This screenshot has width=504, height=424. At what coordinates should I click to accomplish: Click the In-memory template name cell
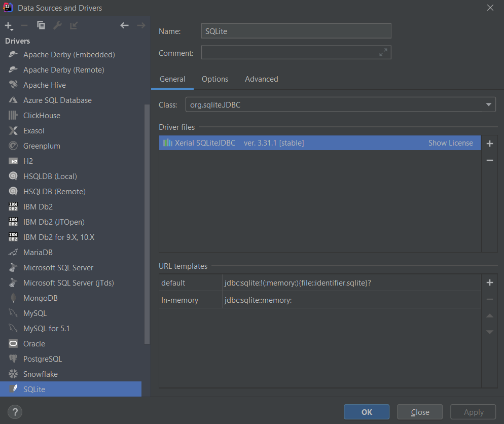pos(191,300)
